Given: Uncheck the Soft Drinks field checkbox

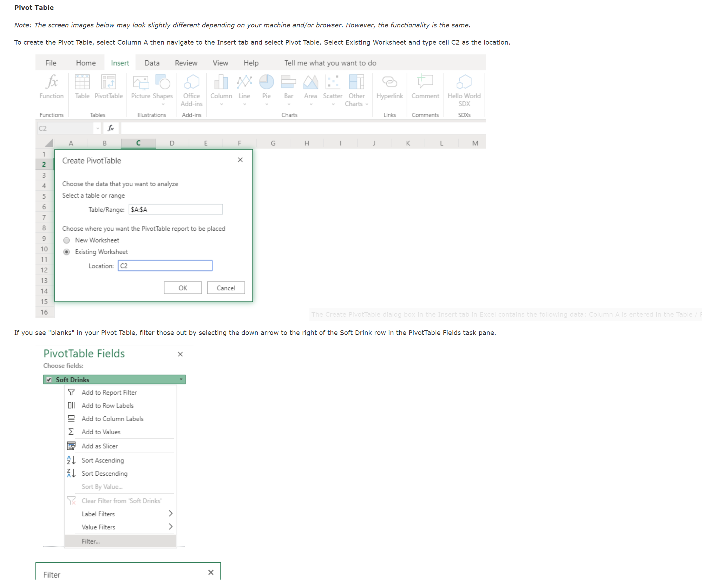Looking at the screenshot, I should pos(48,379).
